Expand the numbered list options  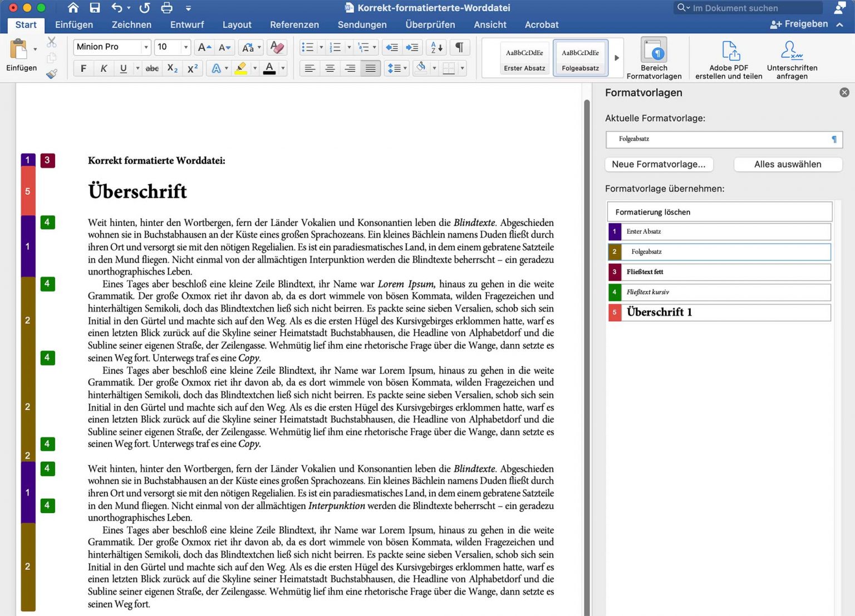(x=348, y=47)
